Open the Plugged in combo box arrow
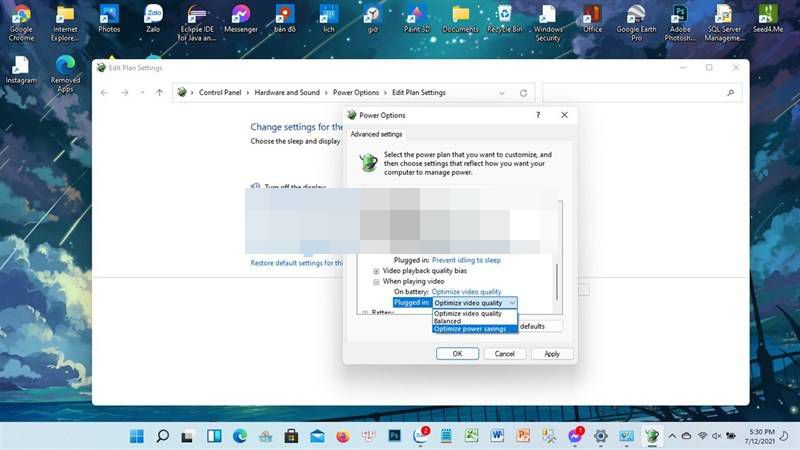 (x=512, y=302)
